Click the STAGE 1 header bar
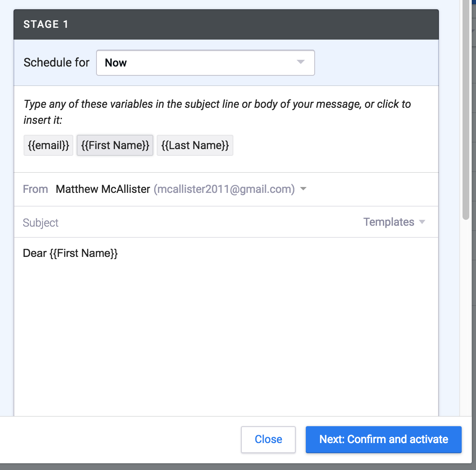 (x=227, y=24)
